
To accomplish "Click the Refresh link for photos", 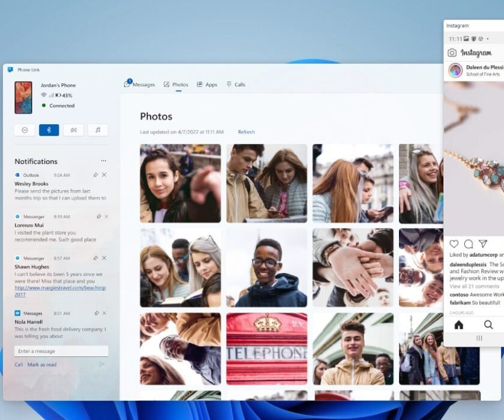I will point(246,132).
